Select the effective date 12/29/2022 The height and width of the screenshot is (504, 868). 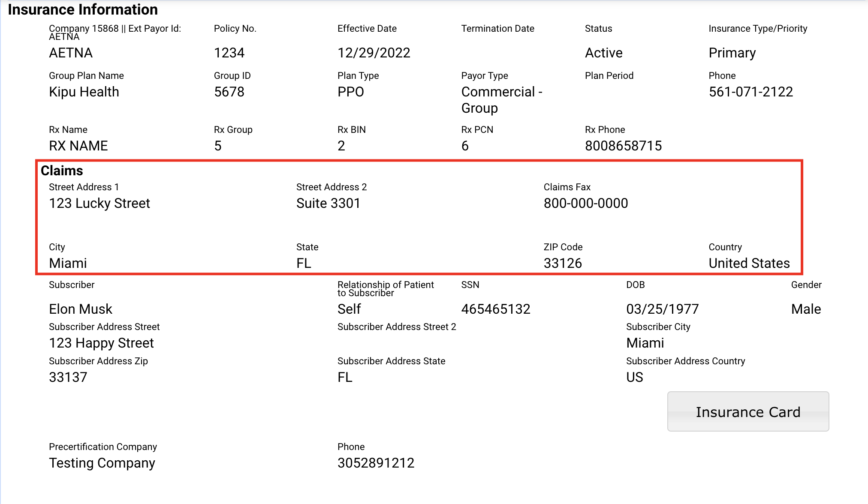click(x=374, y=53)
